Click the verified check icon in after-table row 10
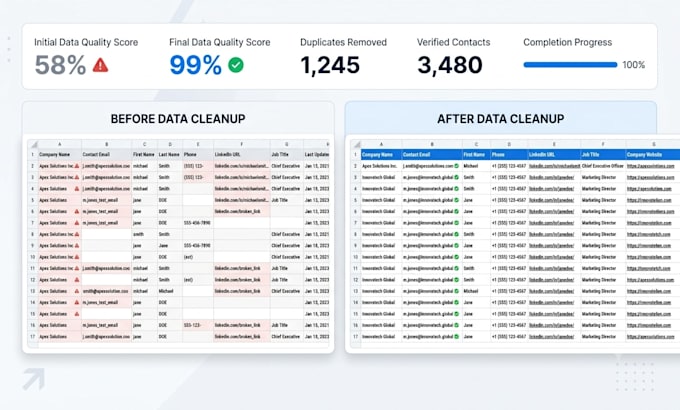 click(457, 257)
